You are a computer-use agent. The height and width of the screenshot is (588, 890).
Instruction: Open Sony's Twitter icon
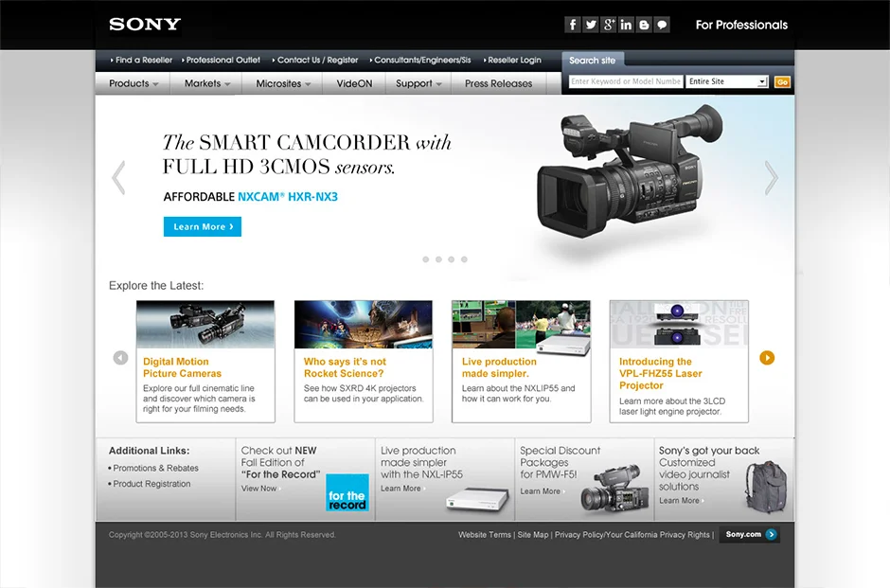590,25
